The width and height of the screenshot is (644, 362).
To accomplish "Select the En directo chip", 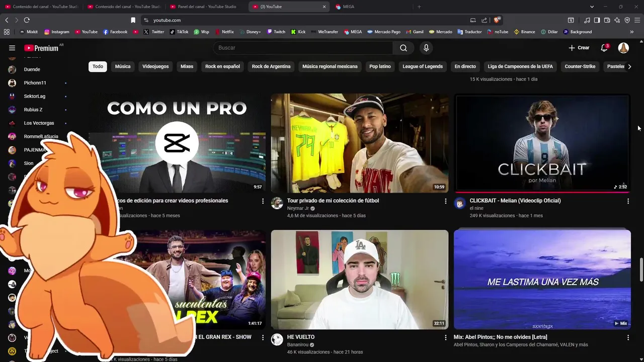I will (x=465, y=66).
